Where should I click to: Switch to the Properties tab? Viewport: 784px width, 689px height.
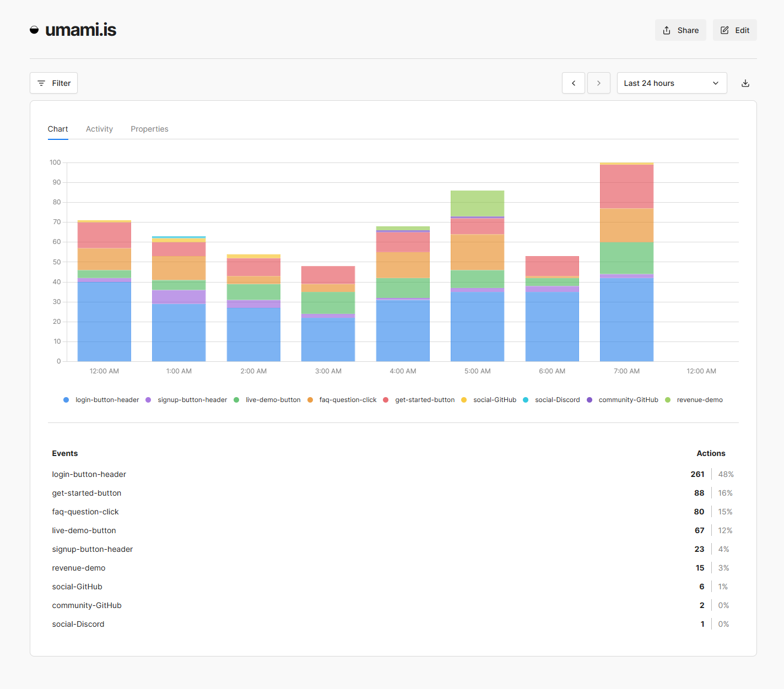(149, 129)
